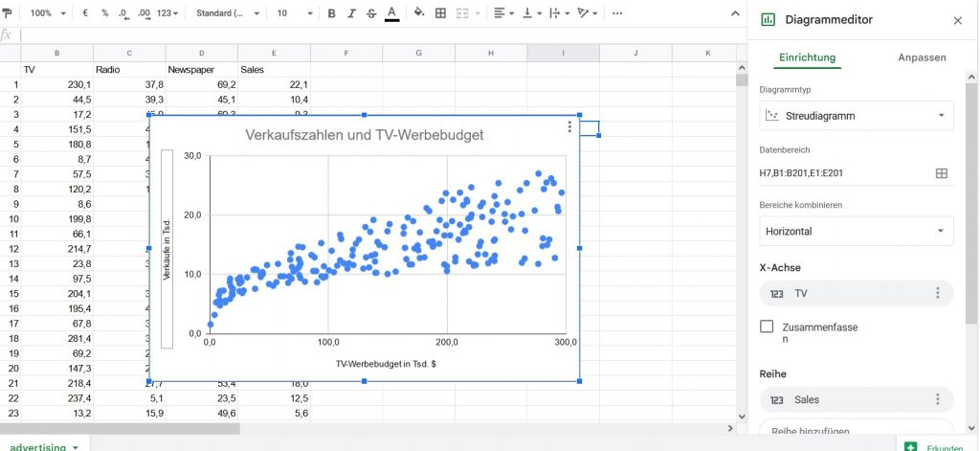
Task: Click the paint format icon
Action: [x=9, y=13]
